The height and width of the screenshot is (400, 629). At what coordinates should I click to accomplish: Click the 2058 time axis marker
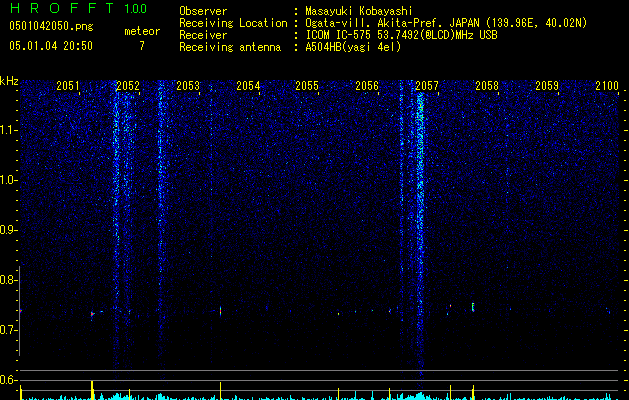click(487, 86)
